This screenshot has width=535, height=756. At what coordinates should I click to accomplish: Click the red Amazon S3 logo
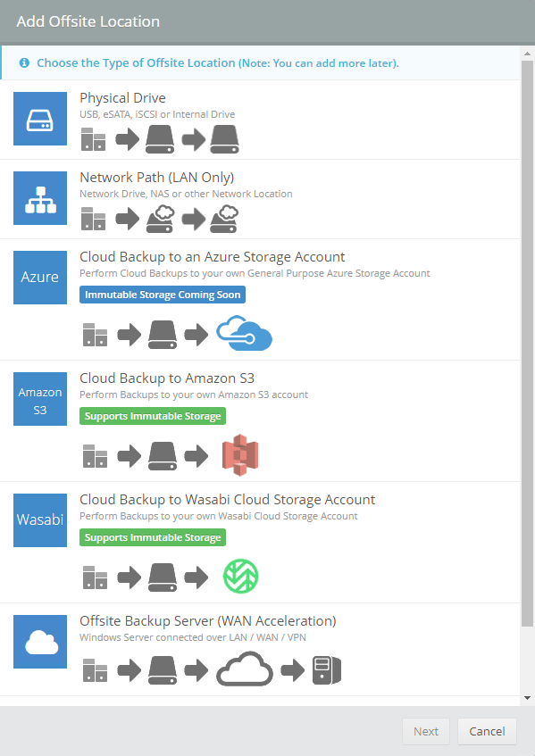pyautogui.click(x=240, y=455)
